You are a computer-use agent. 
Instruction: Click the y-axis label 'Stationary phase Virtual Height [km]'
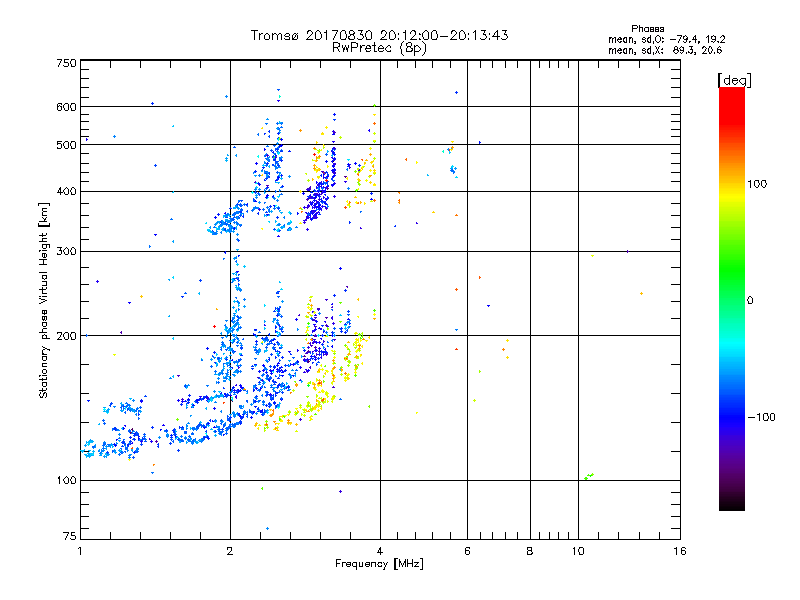coord(43,301)
